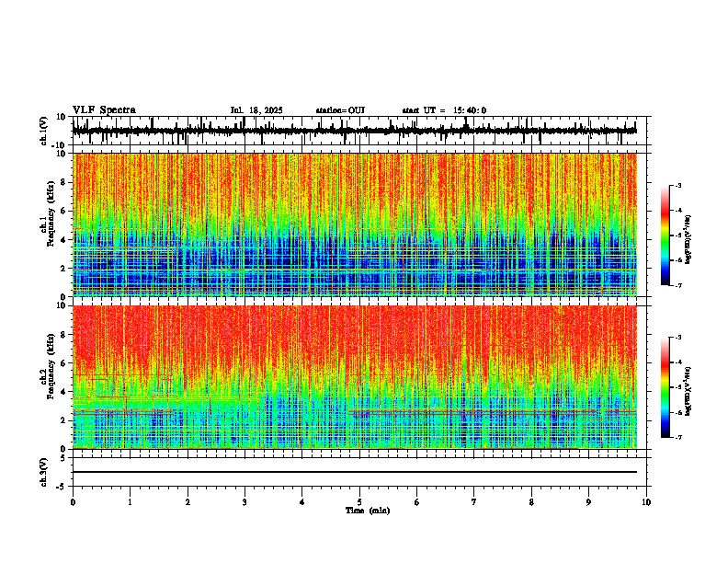Click the "ch.1(V)" axis label

point(44,131)
